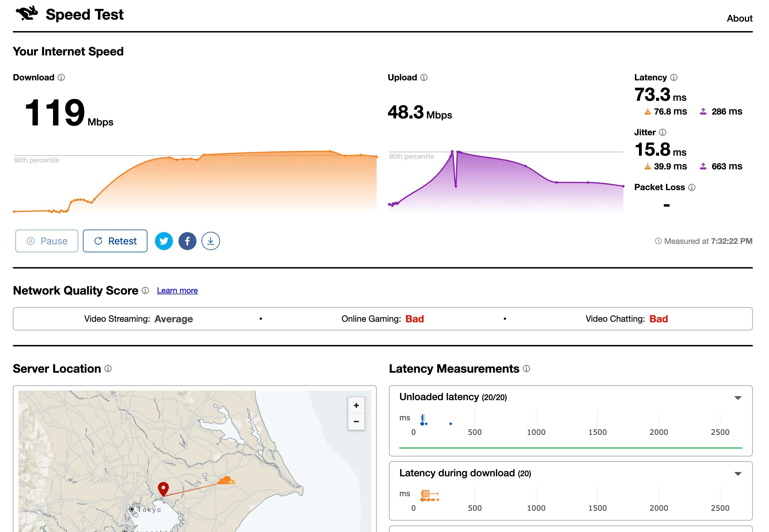Click the 48.3 Mbps upload value
This screenshot has height=532, width=769.
[420, 112]
